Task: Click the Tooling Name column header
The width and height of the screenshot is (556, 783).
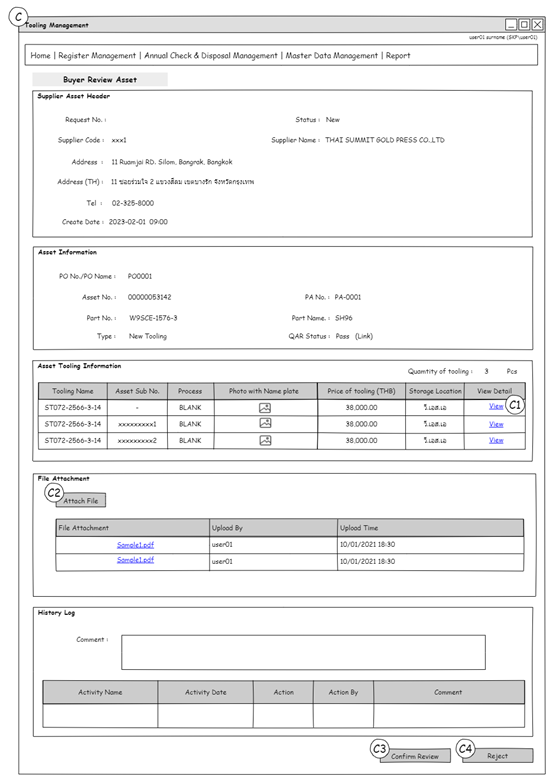Action: point(73,391)
